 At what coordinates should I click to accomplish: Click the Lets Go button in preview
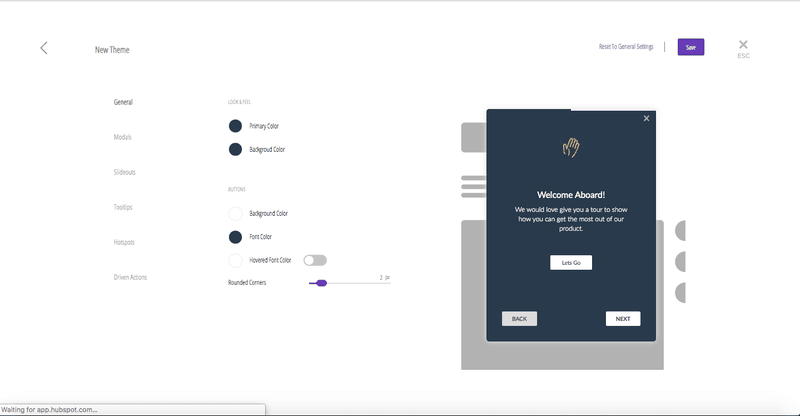(571, 262)
